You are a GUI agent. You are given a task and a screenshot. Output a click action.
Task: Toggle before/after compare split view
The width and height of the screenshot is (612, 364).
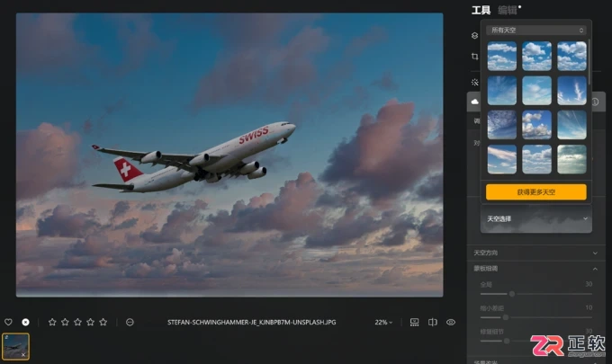click(433, 322)
